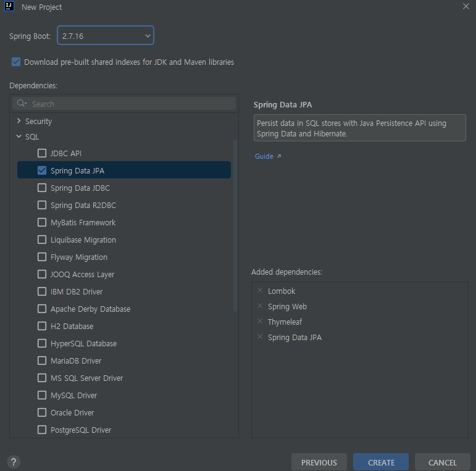
Task: Check the H2 Database box
Action: pyautogui.click(x=42, y=326)
